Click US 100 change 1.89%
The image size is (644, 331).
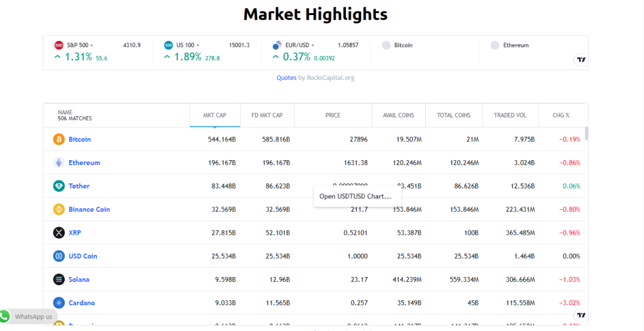[x=187, y=57]
